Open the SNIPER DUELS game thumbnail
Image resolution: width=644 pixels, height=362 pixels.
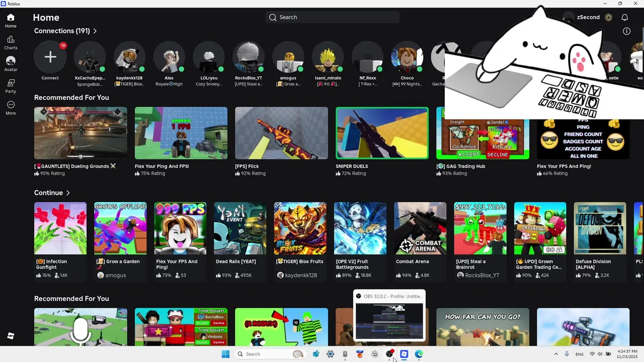382,133
